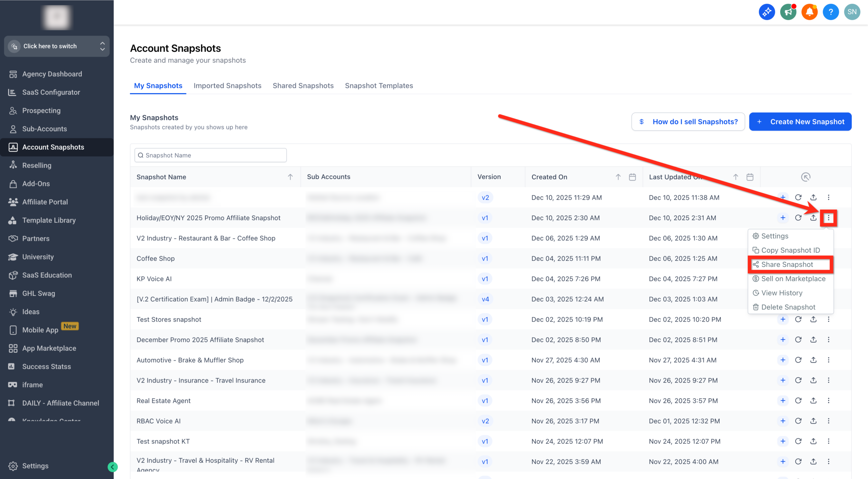Refresh the Real Estate Agent snapshot

(798, 401)
